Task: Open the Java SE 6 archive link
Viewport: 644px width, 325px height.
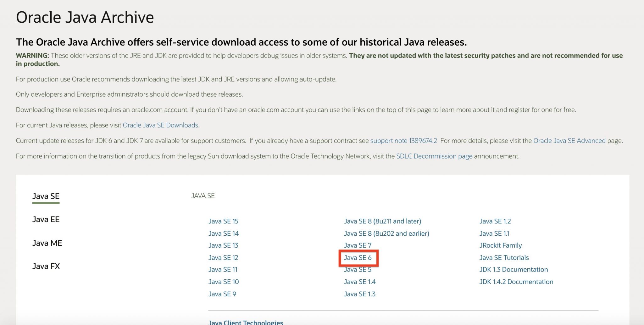Action: (358, 257)
